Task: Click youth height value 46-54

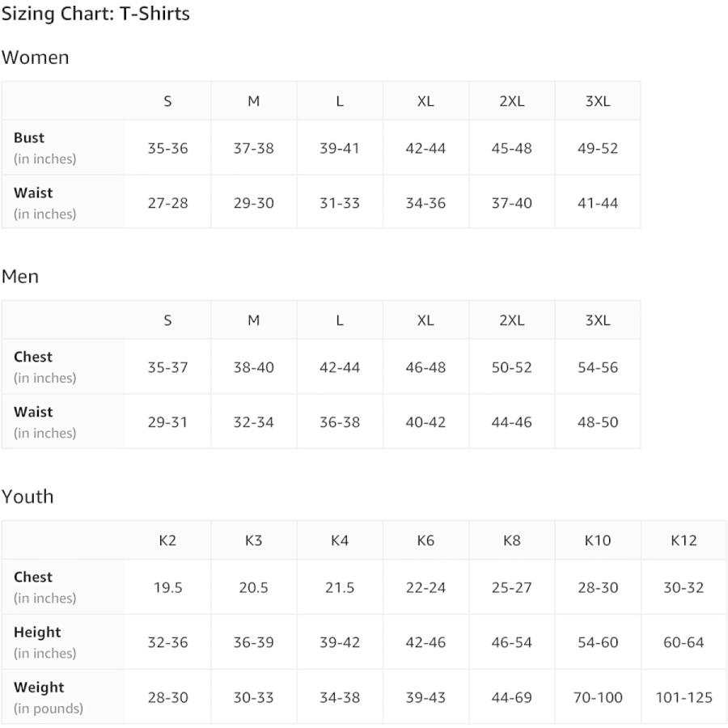Action: click(511, 642)
